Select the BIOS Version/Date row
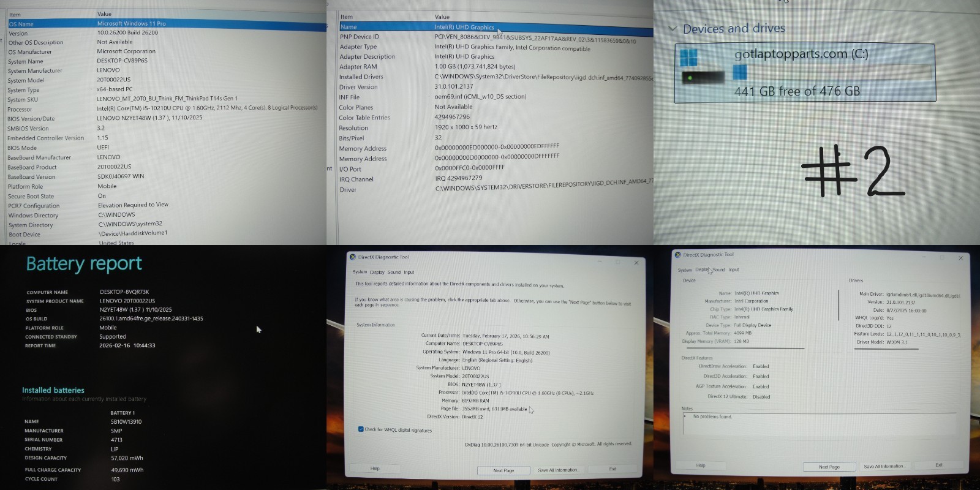This screenshot has width=980, height=490. pos(167,118)
